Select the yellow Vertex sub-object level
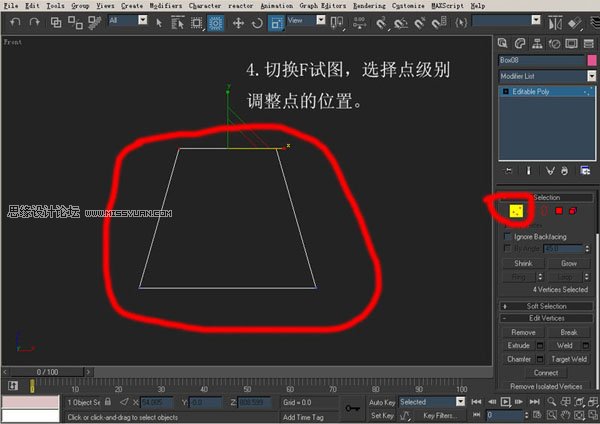The height and width of the screenshot is (424, 600). tap(516, 211)
